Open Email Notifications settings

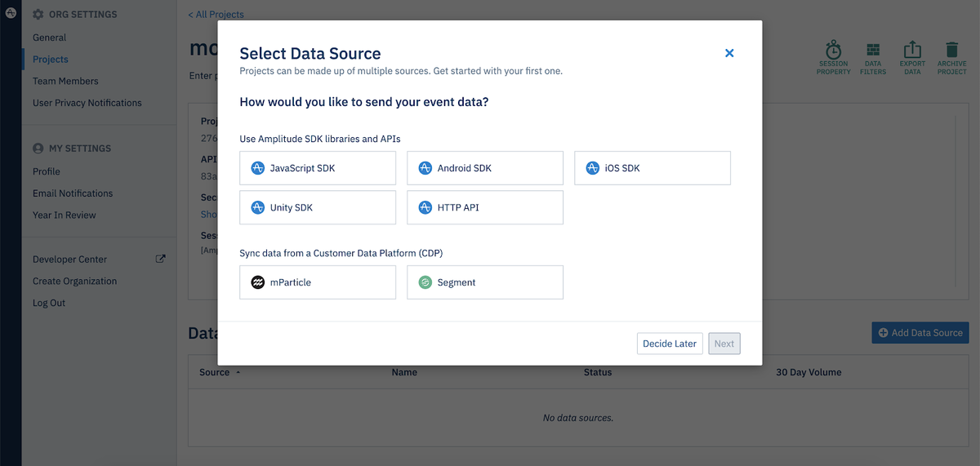[x=73, y=193]
